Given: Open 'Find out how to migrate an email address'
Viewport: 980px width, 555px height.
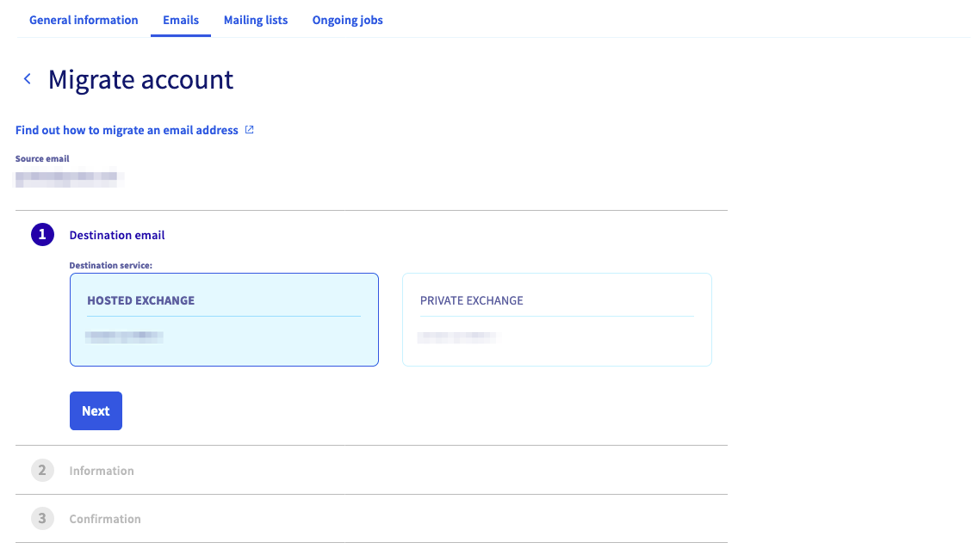Looking at the screenshot, I should click(x=127, y=130).
